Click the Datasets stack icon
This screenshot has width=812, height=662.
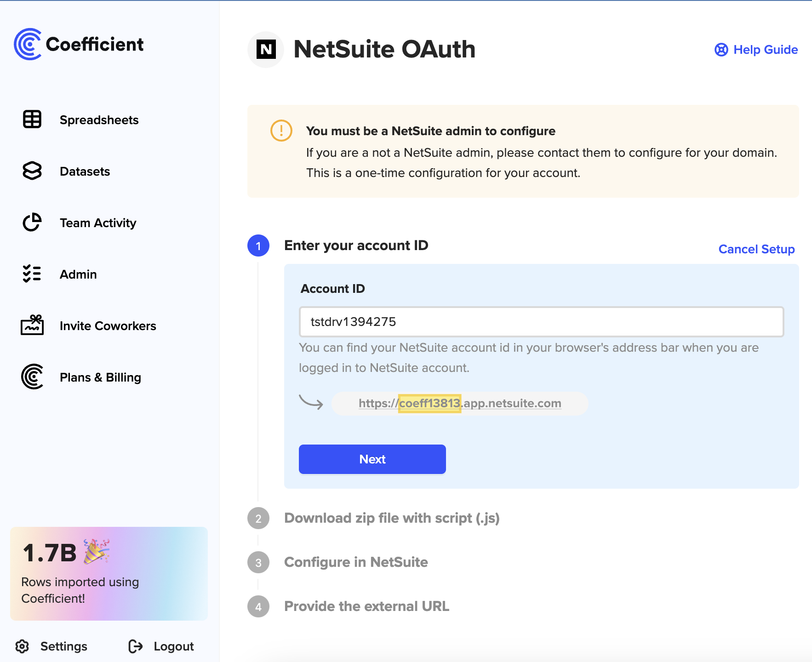click(x=32, y=171)
